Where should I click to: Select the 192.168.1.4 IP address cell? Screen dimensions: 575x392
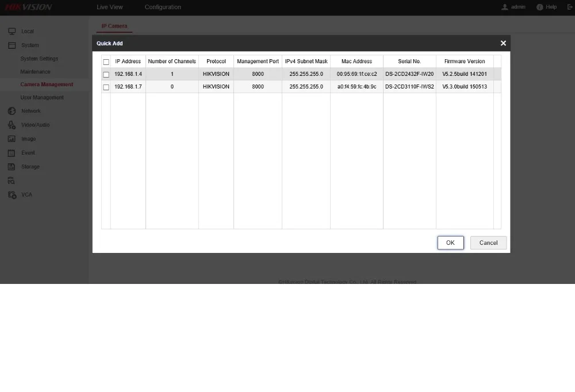tap(128, 74)
